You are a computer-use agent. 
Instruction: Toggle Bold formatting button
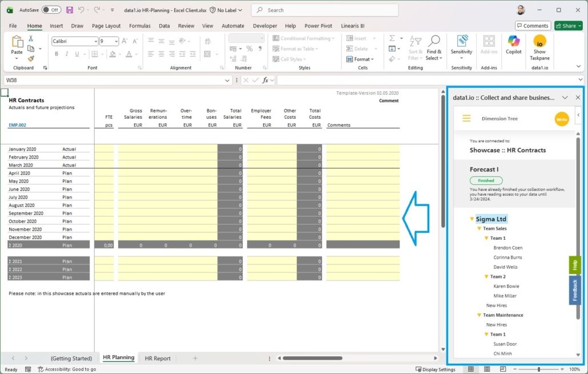coord(57,54)
